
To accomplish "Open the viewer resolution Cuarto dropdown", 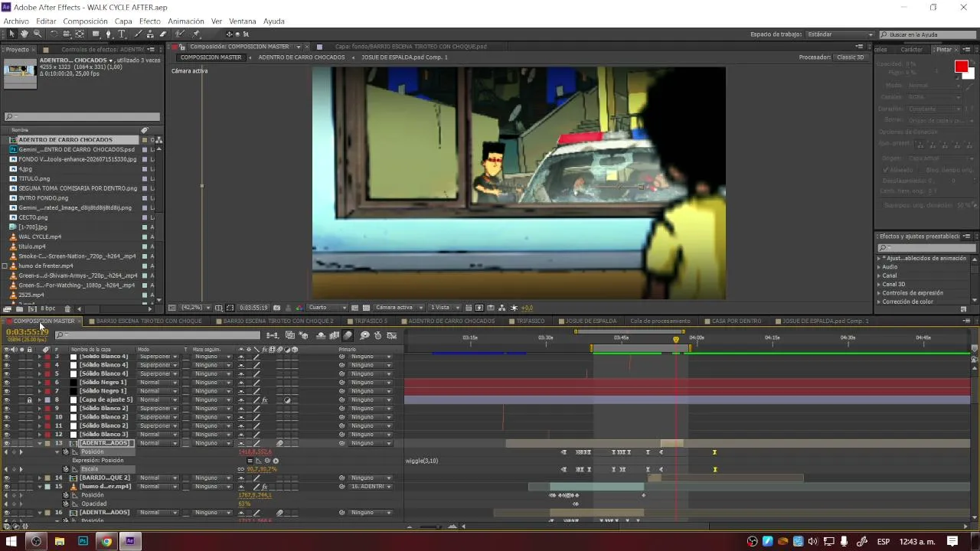I will pyautogui.click(x=328, y=308).
